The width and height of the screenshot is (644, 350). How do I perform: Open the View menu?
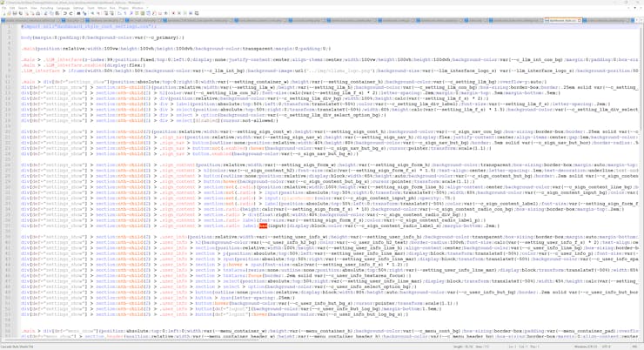pyautogui.click(x=34, y=8)
